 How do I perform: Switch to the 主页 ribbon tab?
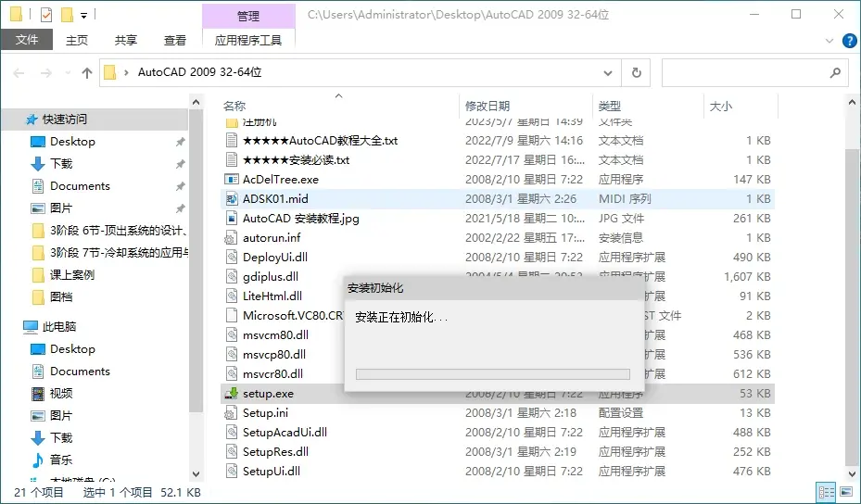[x=76, y=40]
